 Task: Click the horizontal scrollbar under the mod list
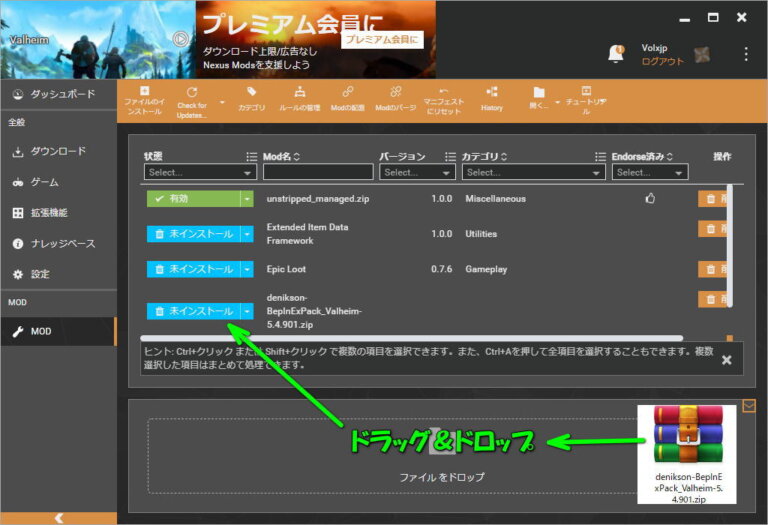(x=411, y=338)
